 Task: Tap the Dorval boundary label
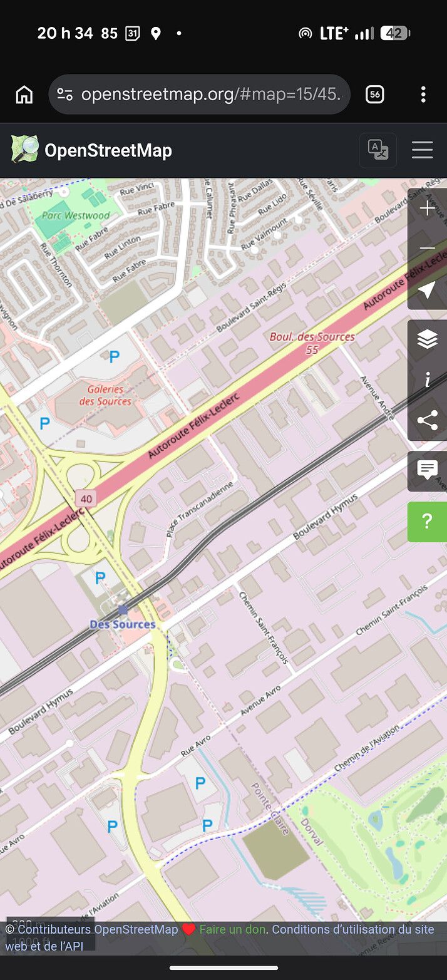tap(313, 832)
